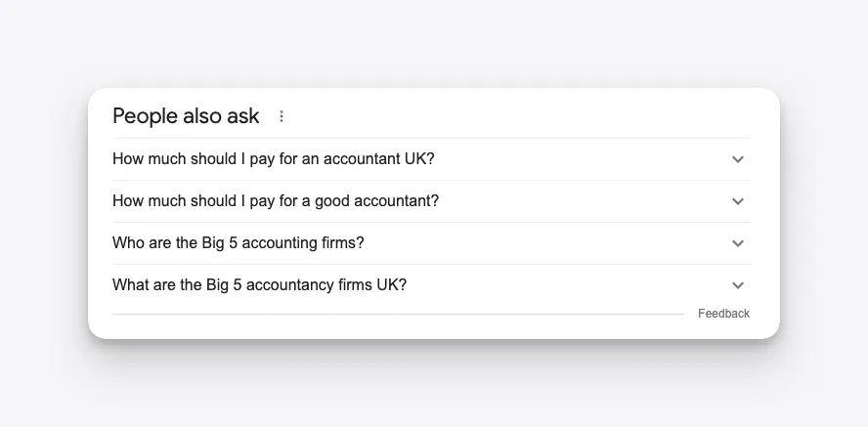This screenshot has width=868, height=427.
Task: Click the divider line above the first question
Action: click(431, 139)
